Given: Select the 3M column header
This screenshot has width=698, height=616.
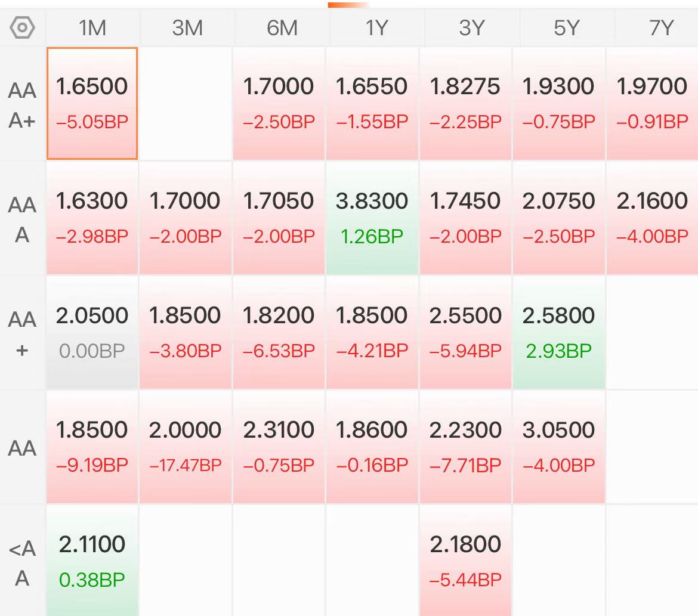Looking at the screenshot, I should point(187,27).
